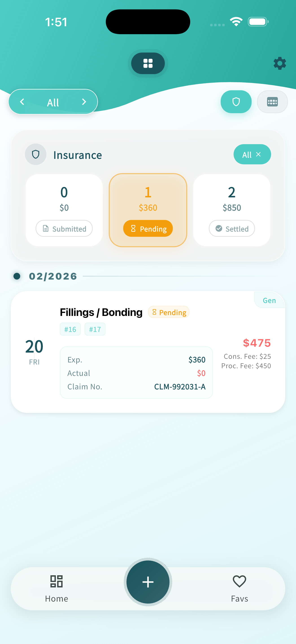Tap tooth tag #16
296x644 pixels.
point(70,329)
